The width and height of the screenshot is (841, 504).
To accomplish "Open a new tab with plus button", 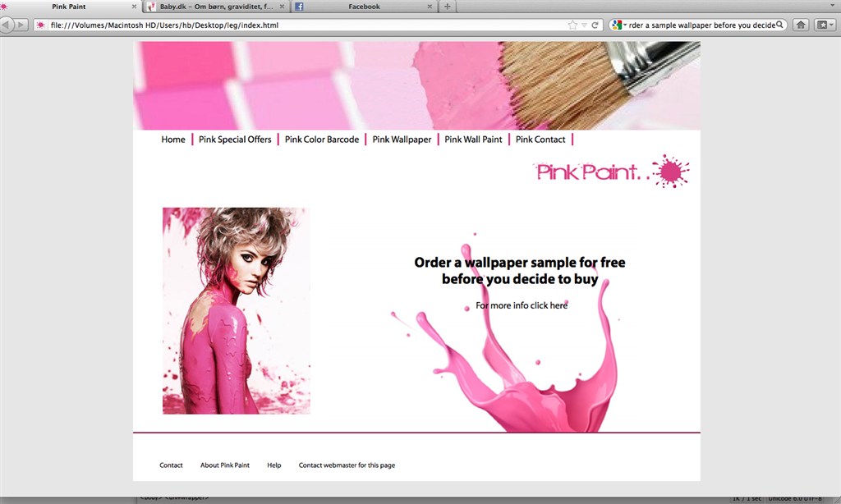I will [447, 7].
